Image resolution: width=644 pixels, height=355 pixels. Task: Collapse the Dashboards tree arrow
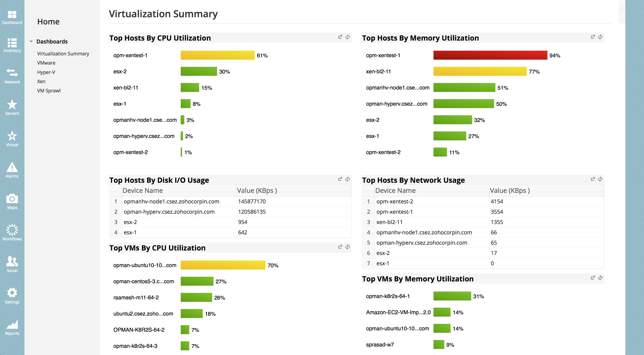[31, 41]
